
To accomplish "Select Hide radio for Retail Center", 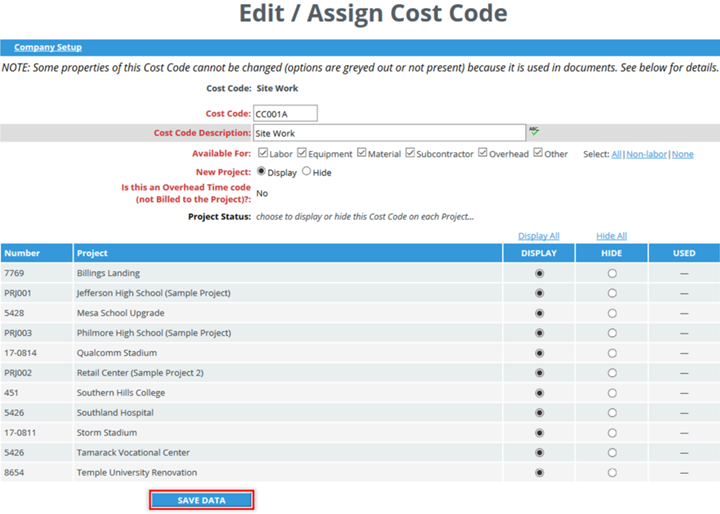I will [612, 373].
